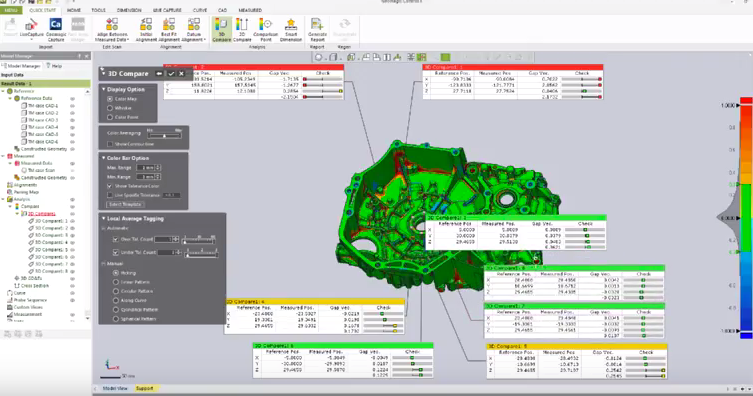Viewport: 753px width, 396px height.
Task: Open the green MENU button
Action: click(11, 10)
